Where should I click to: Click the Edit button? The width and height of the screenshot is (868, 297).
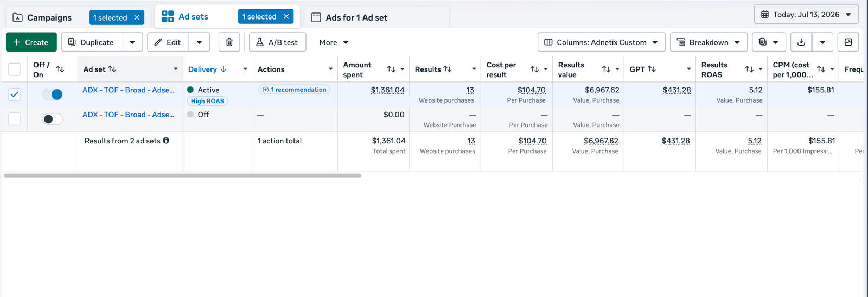168,42
